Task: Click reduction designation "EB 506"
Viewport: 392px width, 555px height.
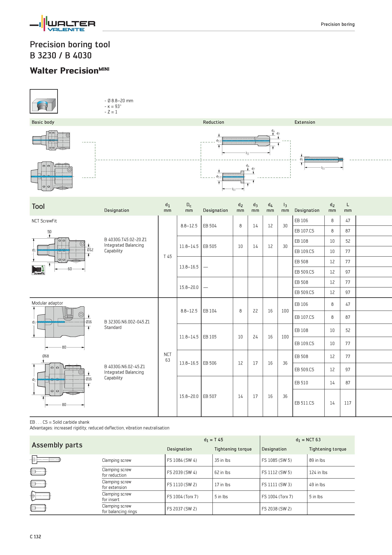Action: point(210,363)
